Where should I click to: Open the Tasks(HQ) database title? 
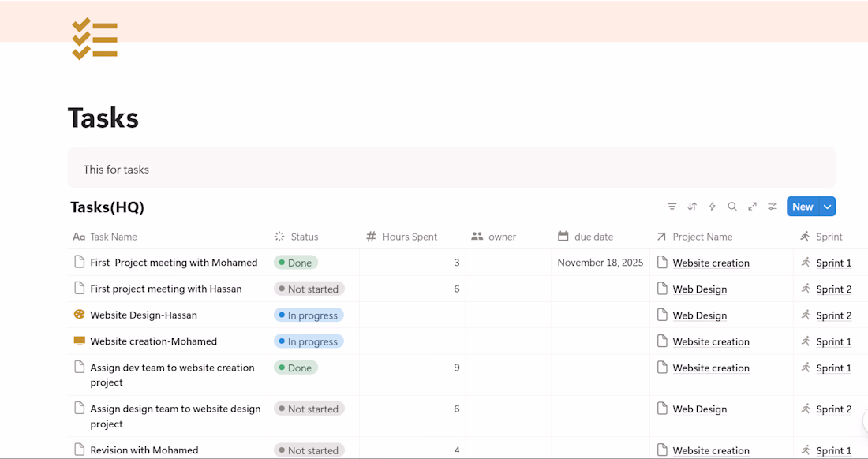pyautogui.click(x=107, y=207)
